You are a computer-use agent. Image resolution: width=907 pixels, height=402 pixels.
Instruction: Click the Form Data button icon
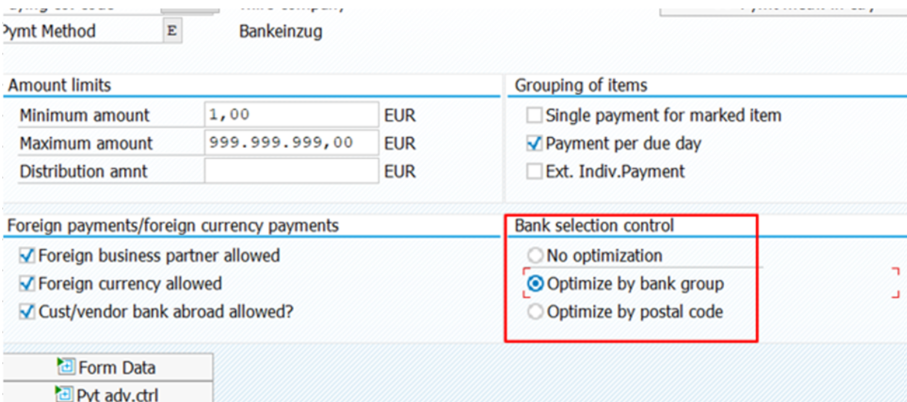point(65,367)
